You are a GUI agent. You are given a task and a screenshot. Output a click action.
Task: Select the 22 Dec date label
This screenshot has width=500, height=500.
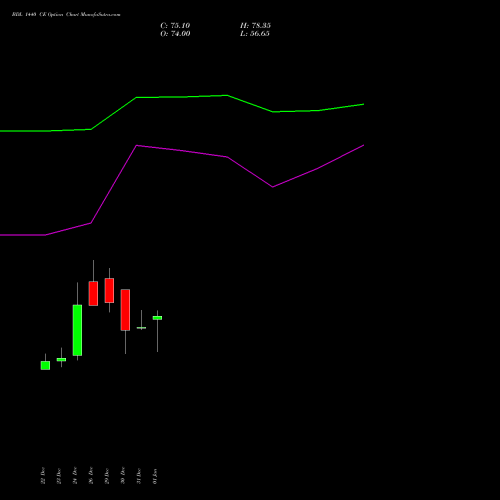click(43, 476)
